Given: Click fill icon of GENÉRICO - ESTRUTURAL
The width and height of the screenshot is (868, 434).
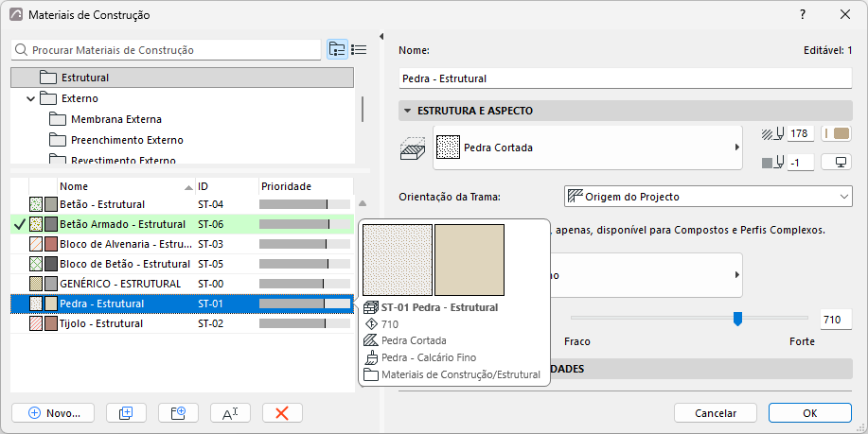Looking at the screenshot, I should click(x=36, y=285).
